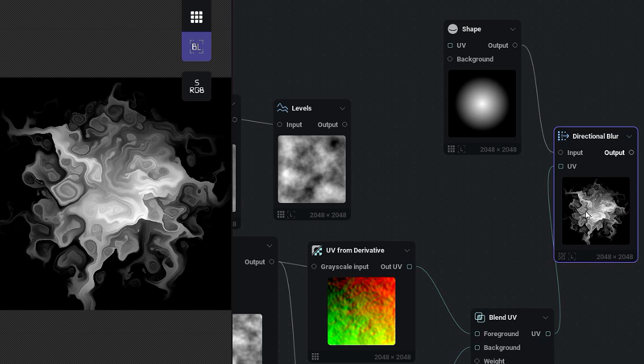The image size is (644, 364).
Task: Collapse the UV from Derivative node chevron
Action: [407, 250]
